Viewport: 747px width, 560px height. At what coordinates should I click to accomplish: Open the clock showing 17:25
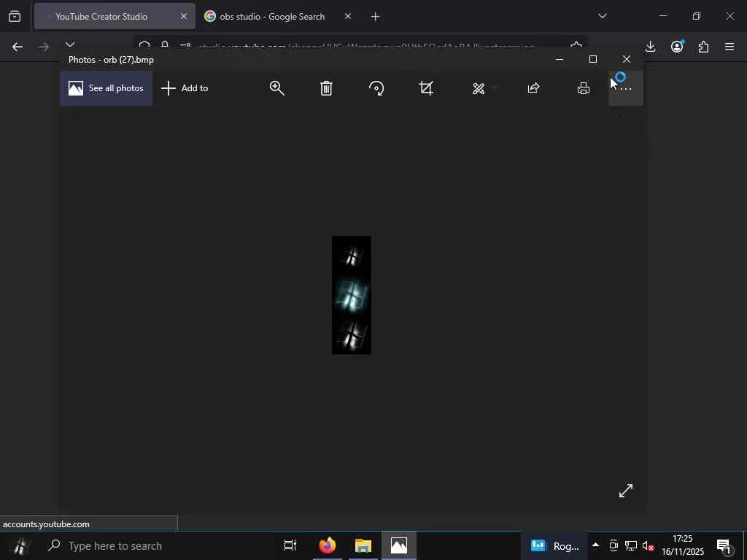coord(682,545)
